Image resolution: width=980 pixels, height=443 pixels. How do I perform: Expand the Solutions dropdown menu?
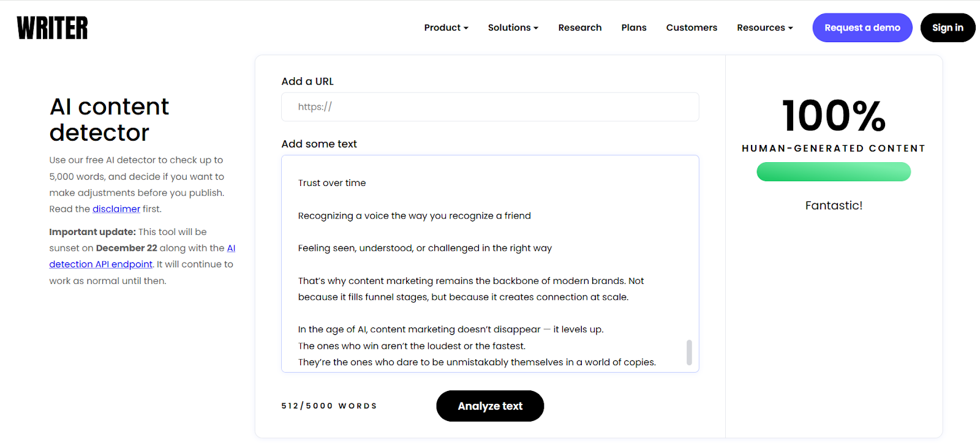[x=513, y=28]
